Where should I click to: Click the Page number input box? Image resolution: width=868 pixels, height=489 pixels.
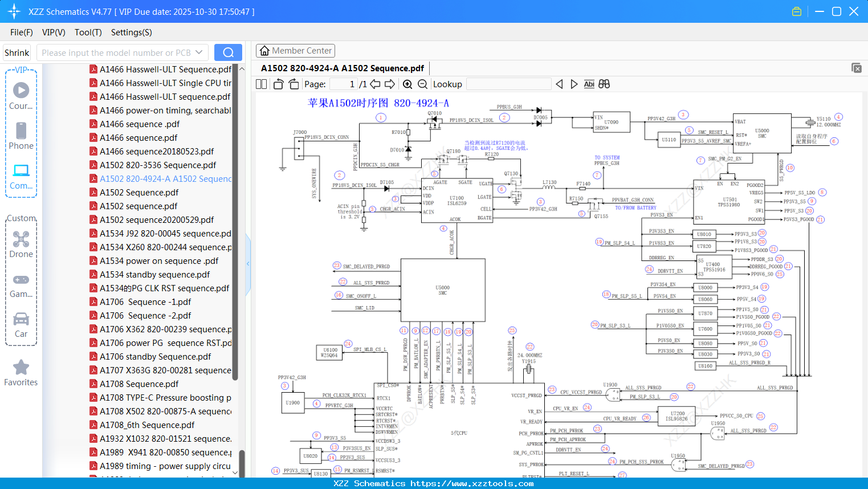[x=343, y=84]
